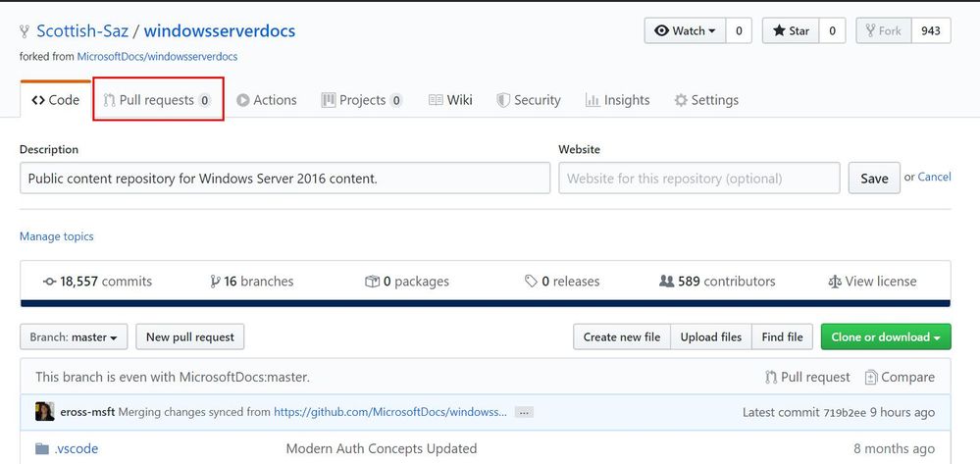
Task: Click the commits history icon
Action: click(x=49, y=282)
